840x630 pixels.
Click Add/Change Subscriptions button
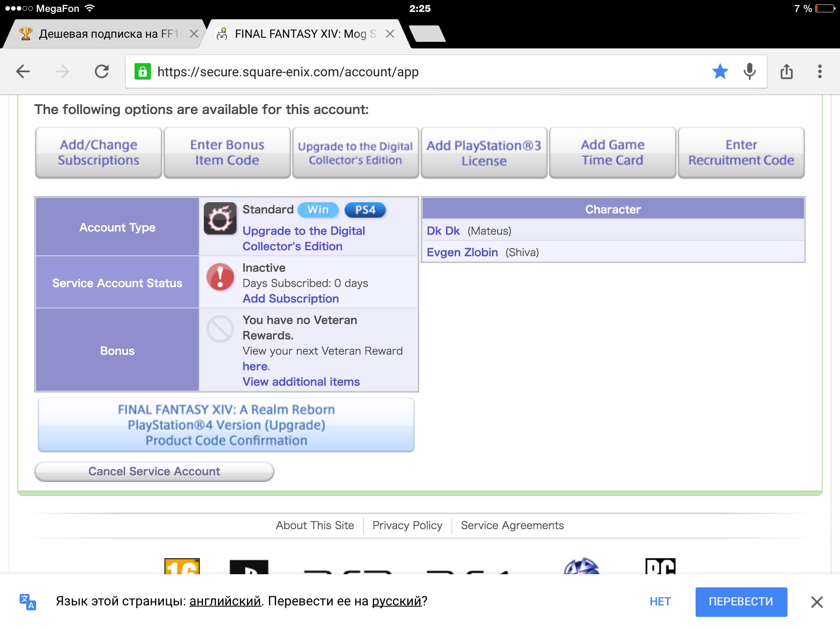(98, 153)
